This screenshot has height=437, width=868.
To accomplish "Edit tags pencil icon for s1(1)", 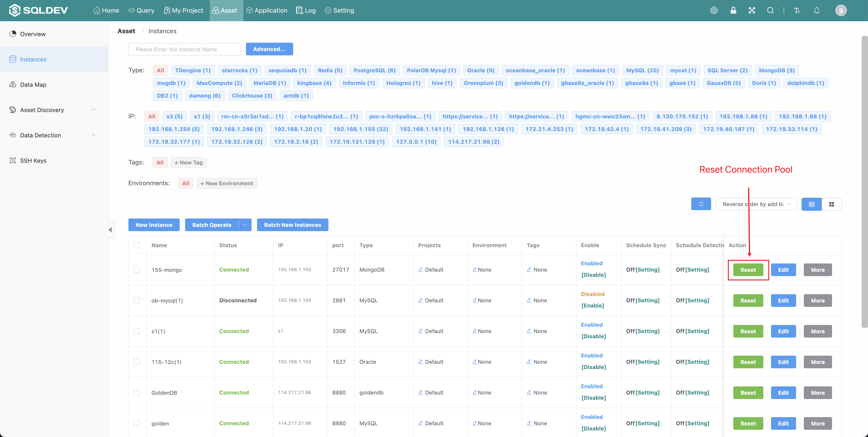I will coord(529,331).
